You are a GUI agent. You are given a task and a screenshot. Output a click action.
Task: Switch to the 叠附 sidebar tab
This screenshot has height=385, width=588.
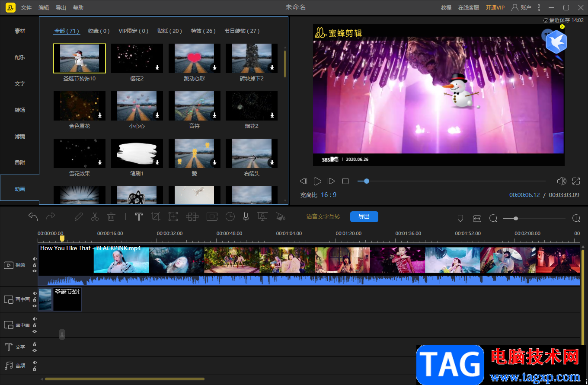[x=20, y=162]
